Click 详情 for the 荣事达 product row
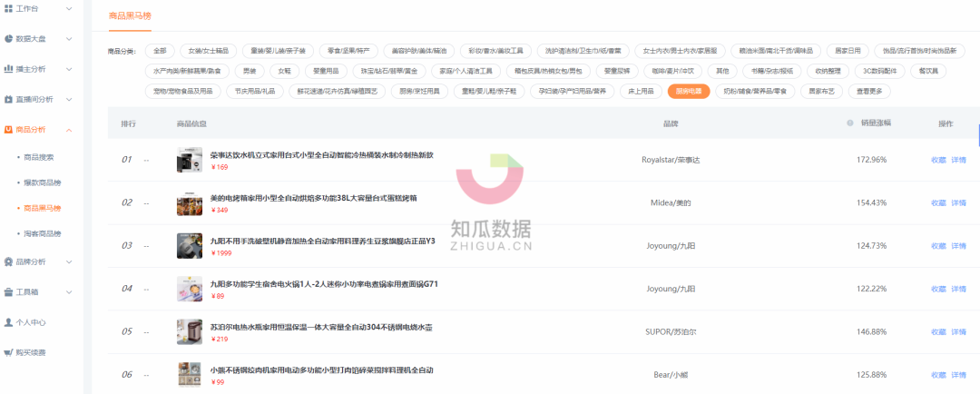 pyautogui.click(x=958, y=160)
